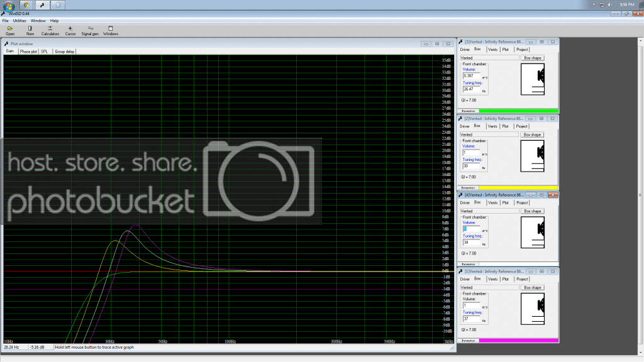Image resolution: width=644 pixels, height=362 pixels.
Task: Click Tuning freq field showing 26.47
Action: tap(471, 89)
